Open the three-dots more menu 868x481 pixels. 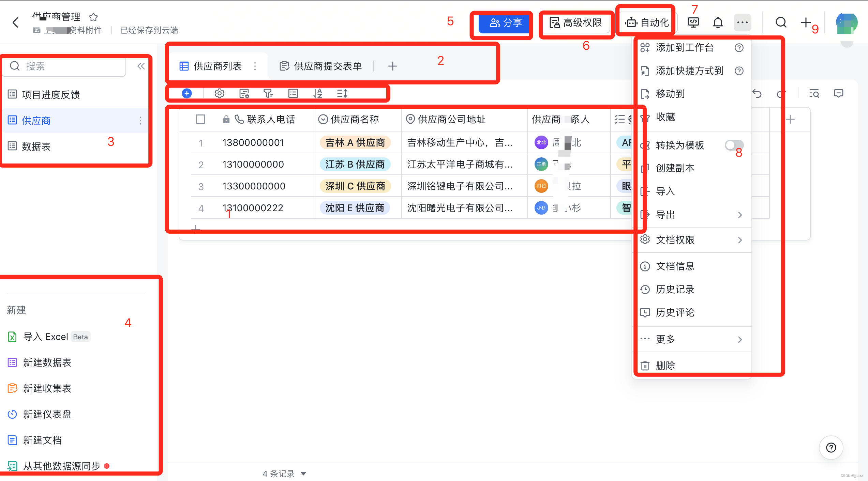(742, 23)
